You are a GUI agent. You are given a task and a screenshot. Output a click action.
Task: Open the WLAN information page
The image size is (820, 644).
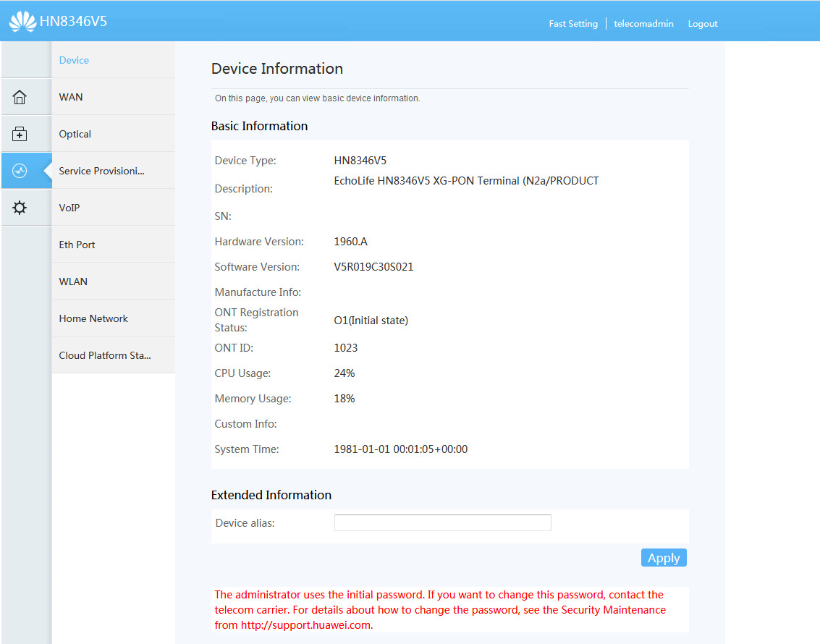pos(73,281)
